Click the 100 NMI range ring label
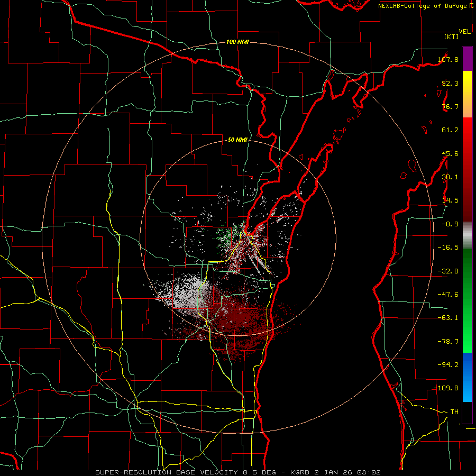The width and height of the screenshot is (476, 476). [237, 42]
